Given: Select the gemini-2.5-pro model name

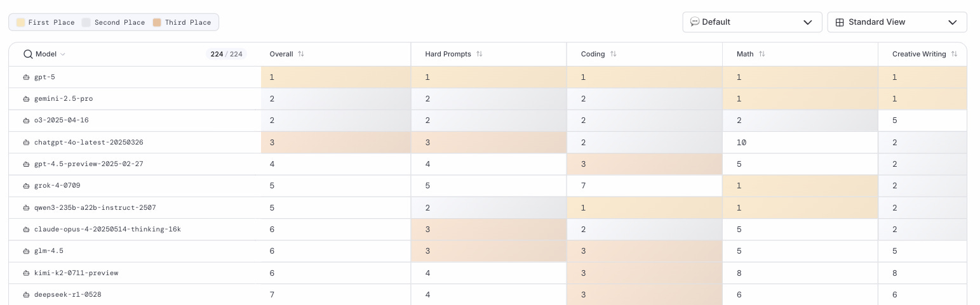Looking at the screenshot, I should click(64, 99).
